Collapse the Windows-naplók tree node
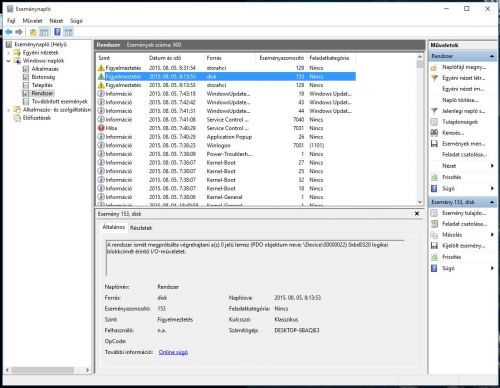This screenshot has height=388, width=500. coord(9,61)
